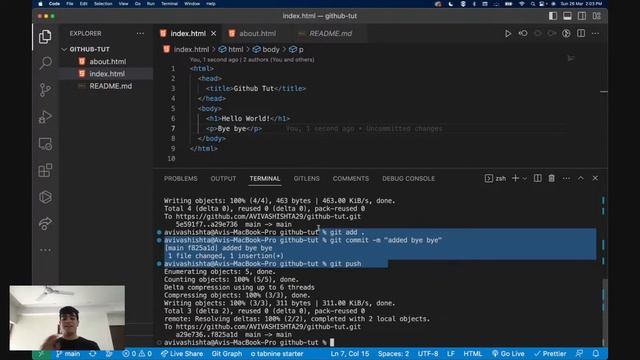Close the index.html tab
This screenshot has width=640, height=360.
click(x=213, y=33)
